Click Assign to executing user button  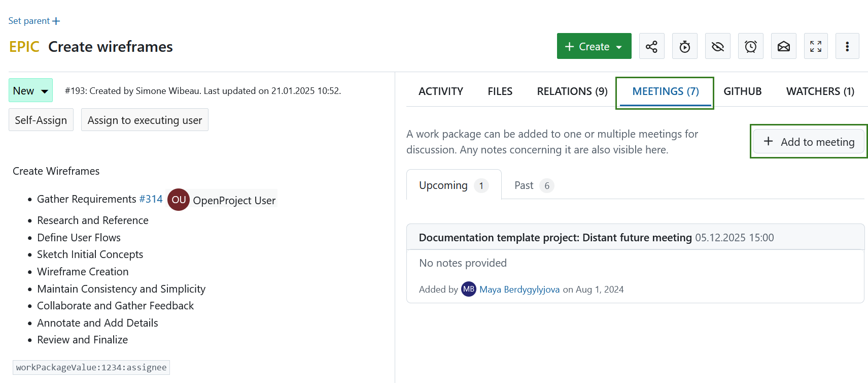[x=145, y=120]
